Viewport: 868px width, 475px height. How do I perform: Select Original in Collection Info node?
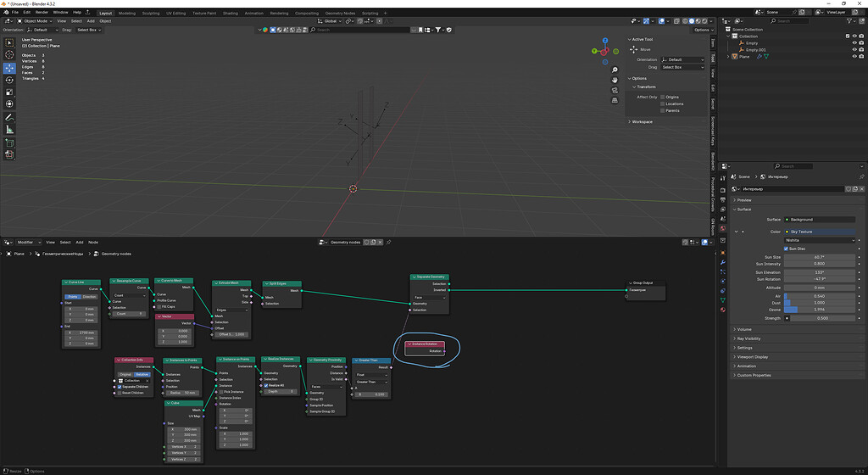point(125,374)
